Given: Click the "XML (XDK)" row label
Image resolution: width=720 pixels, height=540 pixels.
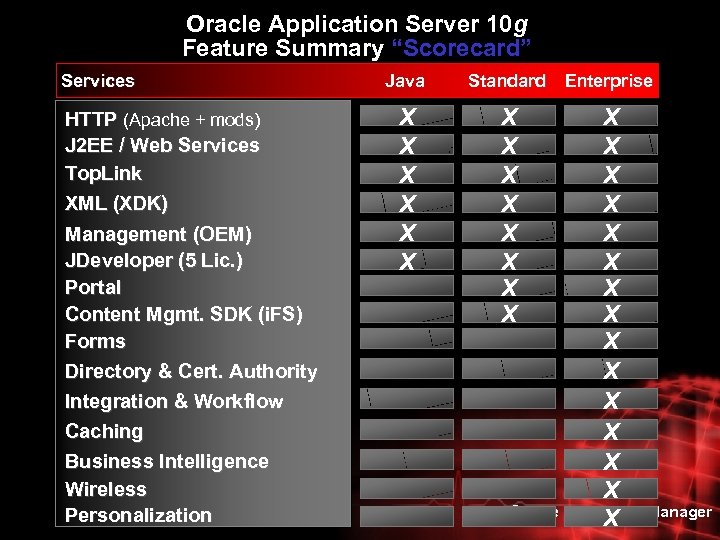Looking at the screenshot, I should pyautogui.click(x=116, y=203).
